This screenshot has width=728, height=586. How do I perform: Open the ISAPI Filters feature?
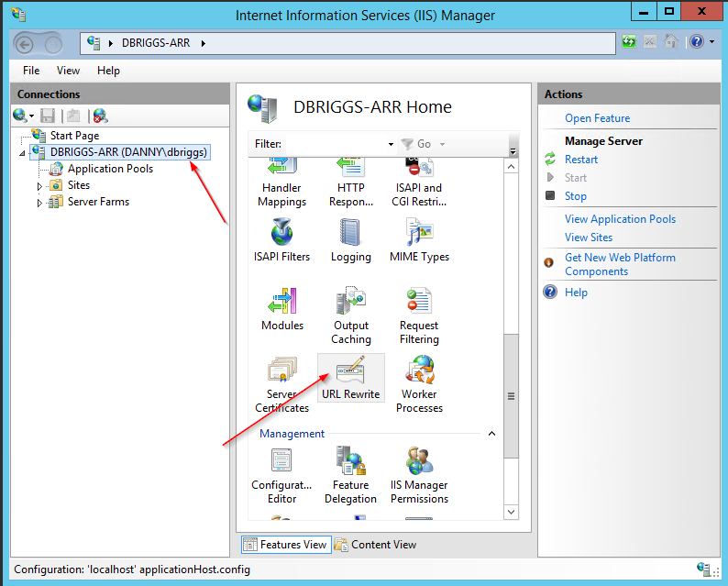point(281,241)
